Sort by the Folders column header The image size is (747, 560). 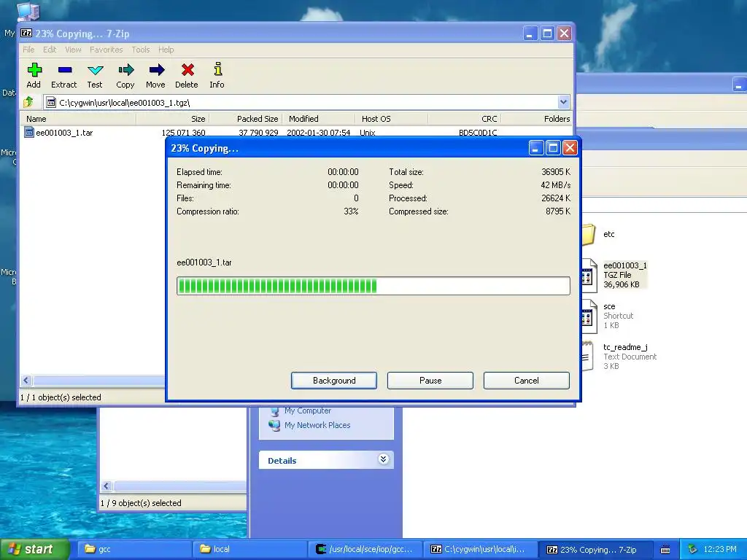[x=536, y=119]
